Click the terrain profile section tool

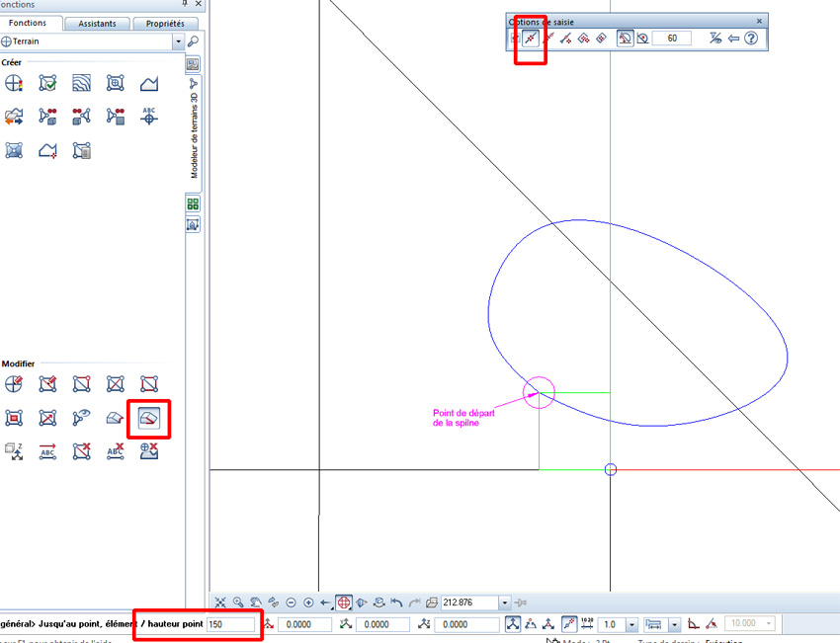[149, 84]
